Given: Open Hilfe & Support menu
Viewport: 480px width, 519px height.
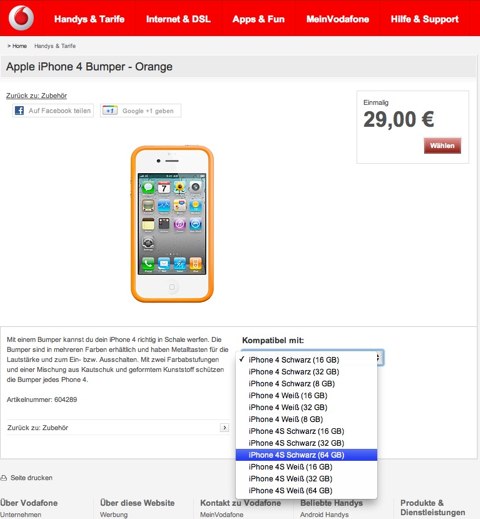Looking at the screenshot, I should (425, 19).
